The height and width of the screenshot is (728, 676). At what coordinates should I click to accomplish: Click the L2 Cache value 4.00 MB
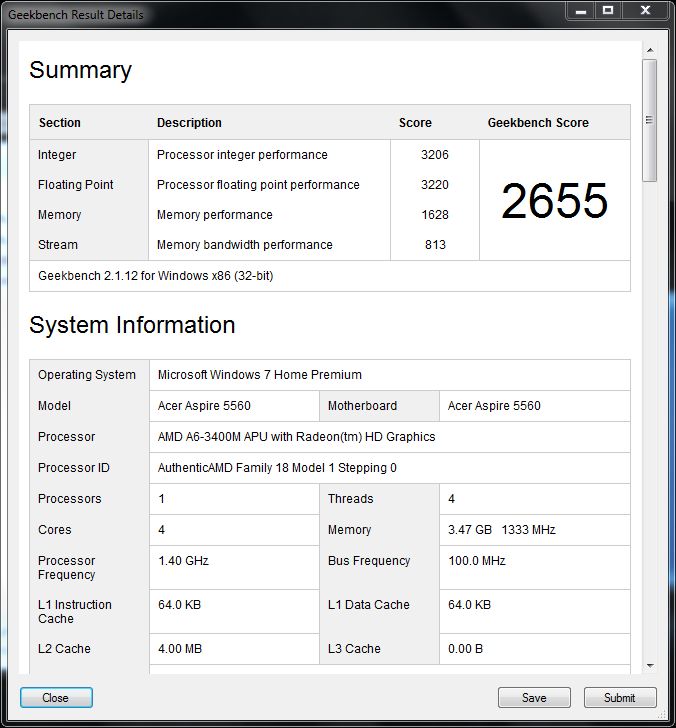[x=180, y=649]
